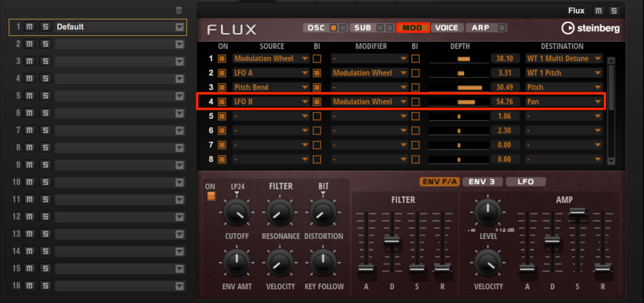Click the amp Velocity knob
This screenshot has height=303, width=644.
tap(487, 263)
